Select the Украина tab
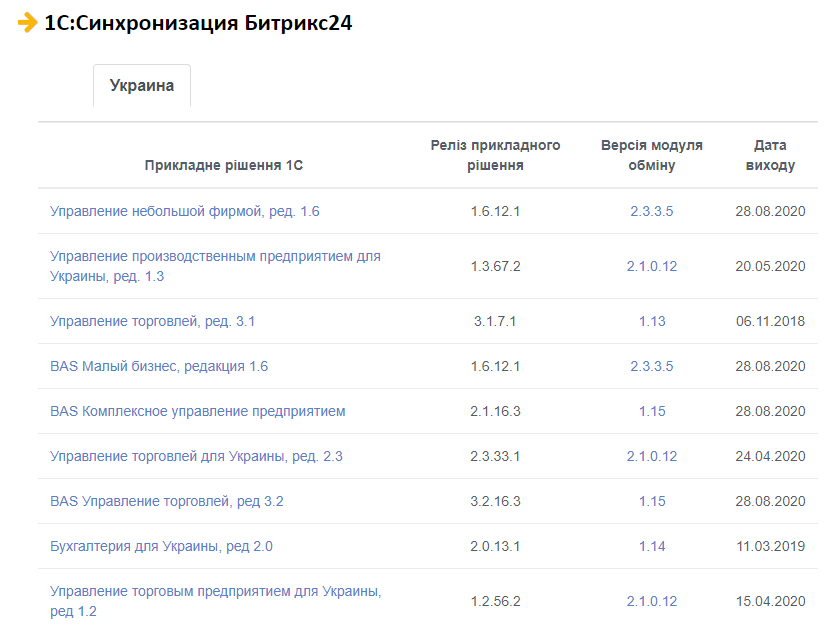831x626 pixels. (x=142, y=85)
